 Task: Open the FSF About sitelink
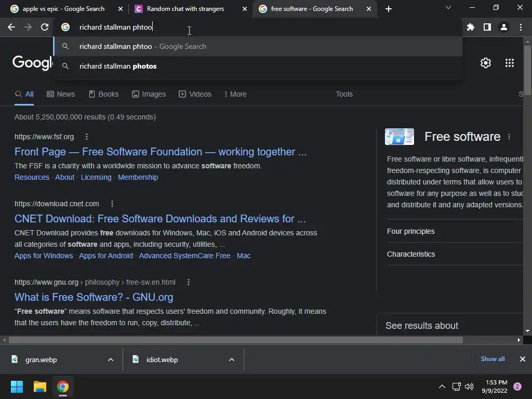[x=65, y=178]
